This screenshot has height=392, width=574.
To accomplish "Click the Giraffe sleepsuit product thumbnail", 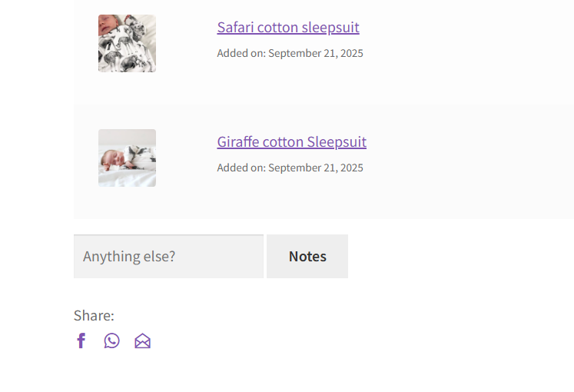I will pyautogui.click(x=127, y=158).
